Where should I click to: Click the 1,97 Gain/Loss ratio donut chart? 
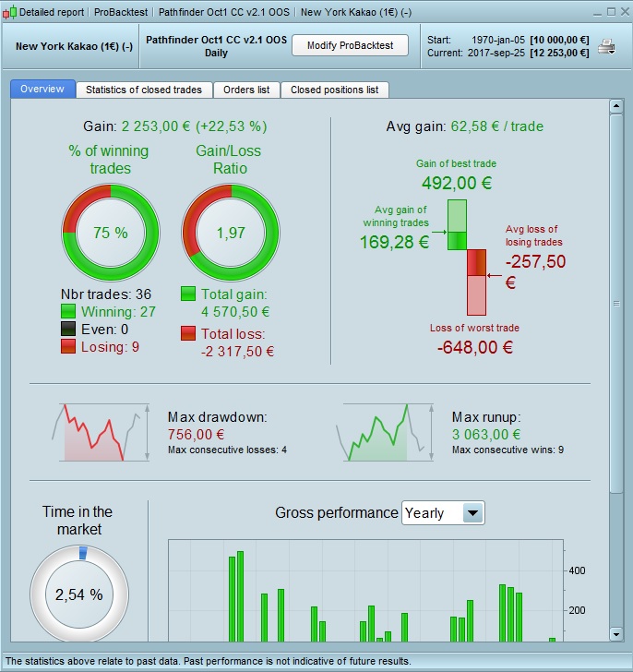coord(231,233)
